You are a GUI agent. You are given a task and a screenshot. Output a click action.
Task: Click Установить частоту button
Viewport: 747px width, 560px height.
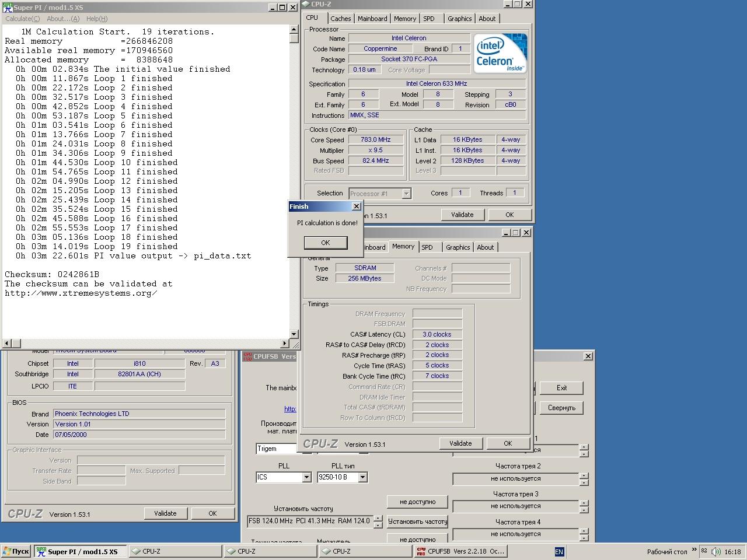(417, 521)
